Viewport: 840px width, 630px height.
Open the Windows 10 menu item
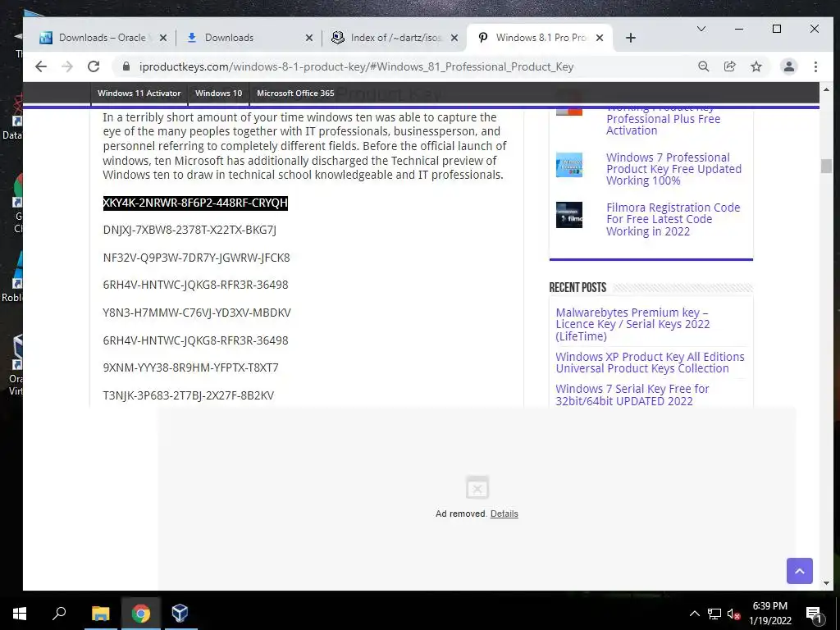[218, 94]
